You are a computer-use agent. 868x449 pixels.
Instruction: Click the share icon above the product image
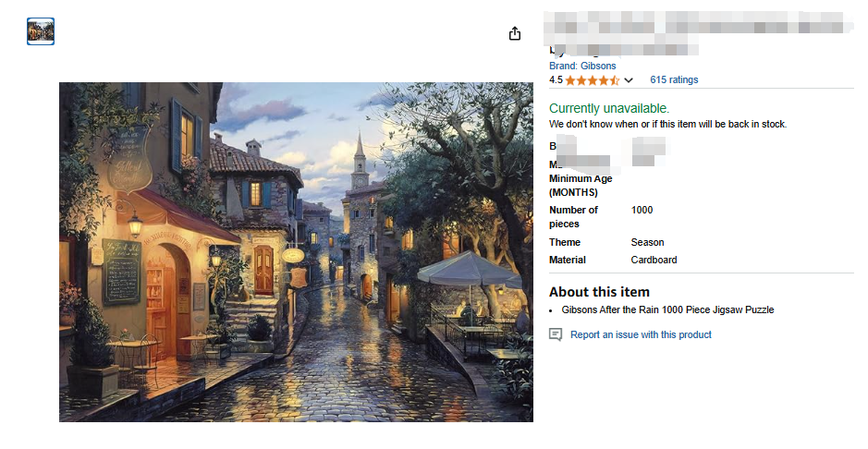pos(515,34)
